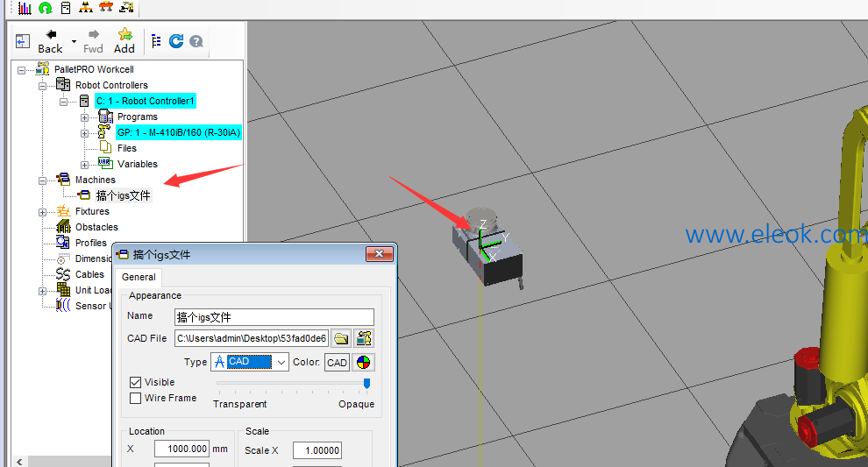Toggle the Visible checkbox
This screenshot has width=868, height=467.
point(135,382)
